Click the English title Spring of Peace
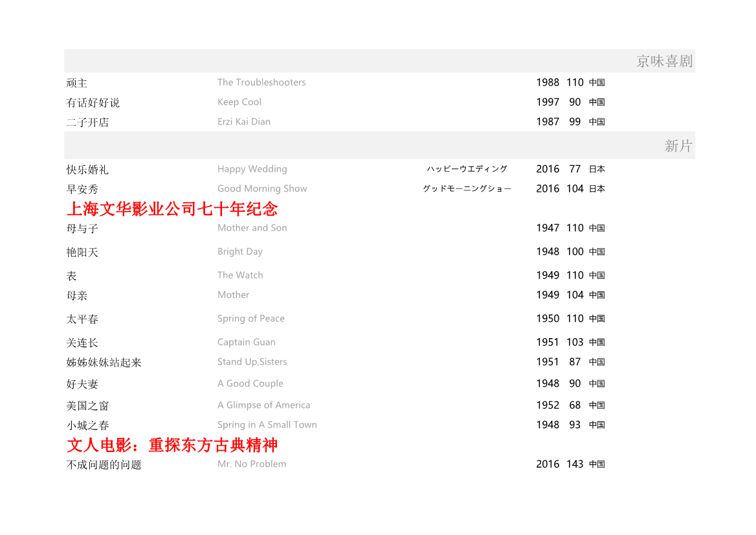The height and width of the screenshot is (535, 756). 251,319
